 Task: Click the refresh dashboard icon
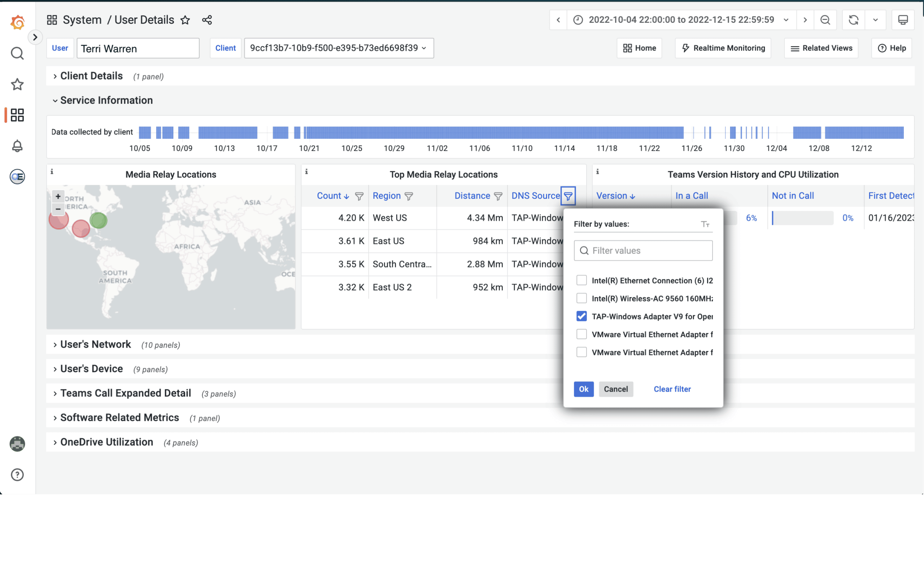[x=853, y=20]
